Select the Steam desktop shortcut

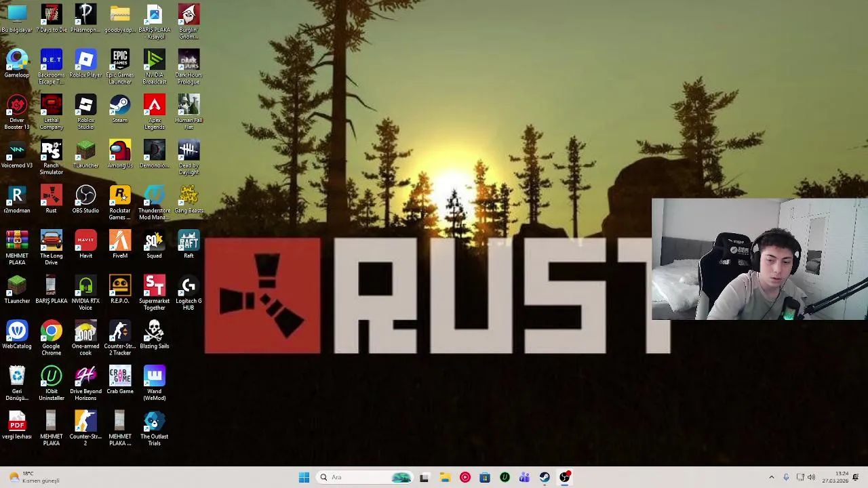[x=120, y=109]
